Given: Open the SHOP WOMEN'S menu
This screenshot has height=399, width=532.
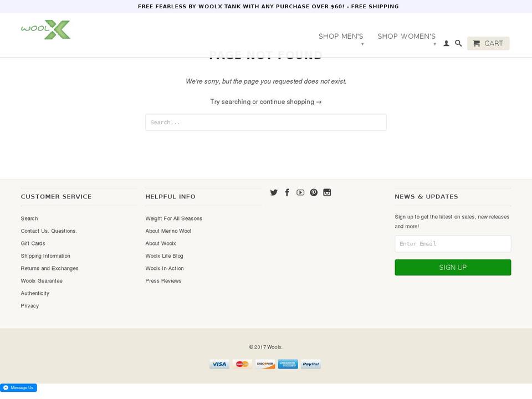Looking at the screenshot, I should [406, 37].
